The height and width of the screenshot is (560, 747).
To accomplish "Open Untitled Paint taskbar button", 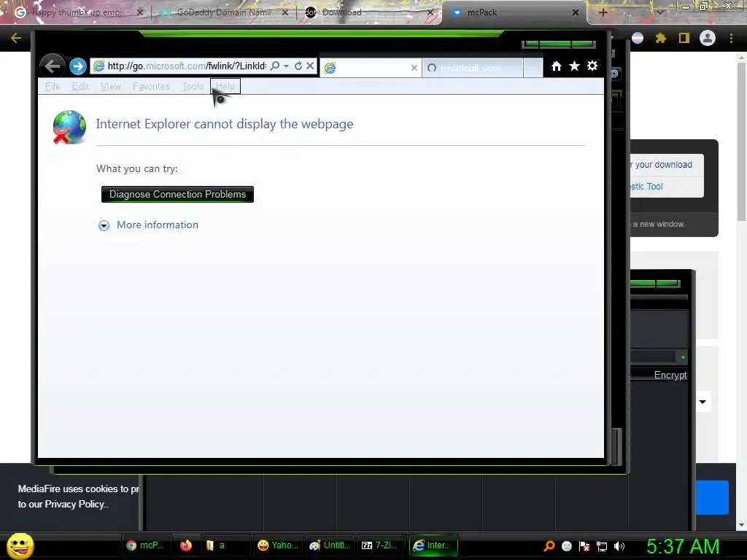I will [330, 545].
